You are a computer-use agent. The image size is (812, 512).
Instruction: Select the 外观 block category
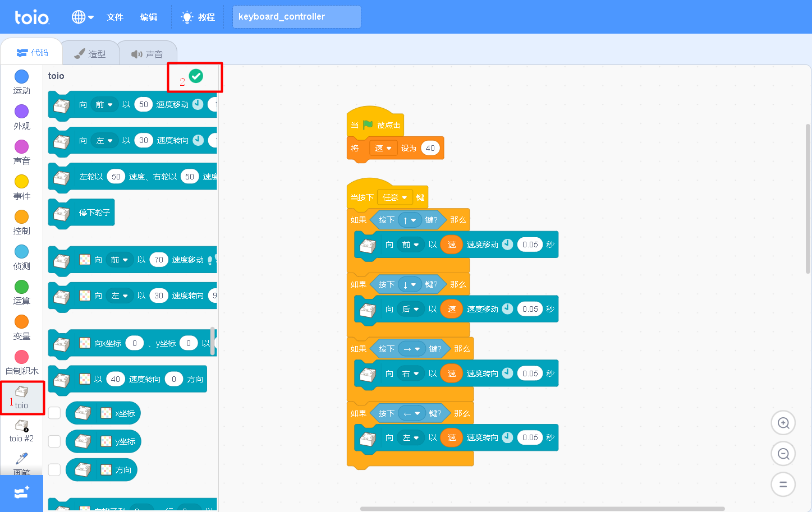21,117
